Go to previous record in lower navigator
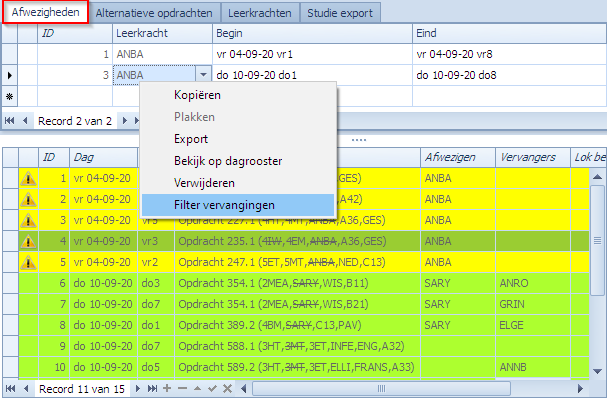This screenshot has height=398, width=607. (x=26, y=388)
